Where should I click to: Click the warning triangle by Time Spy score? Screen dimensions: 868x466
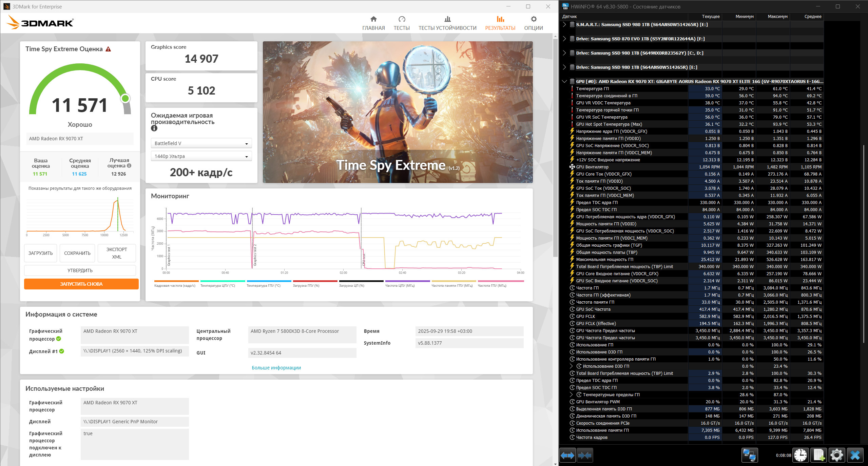pyautogui.click(x=108, y=49)
